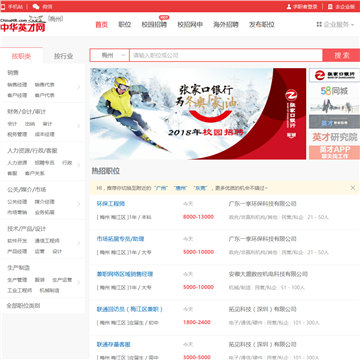
Task: Click the WeChat icon in top bar
Action: (36, 6)
